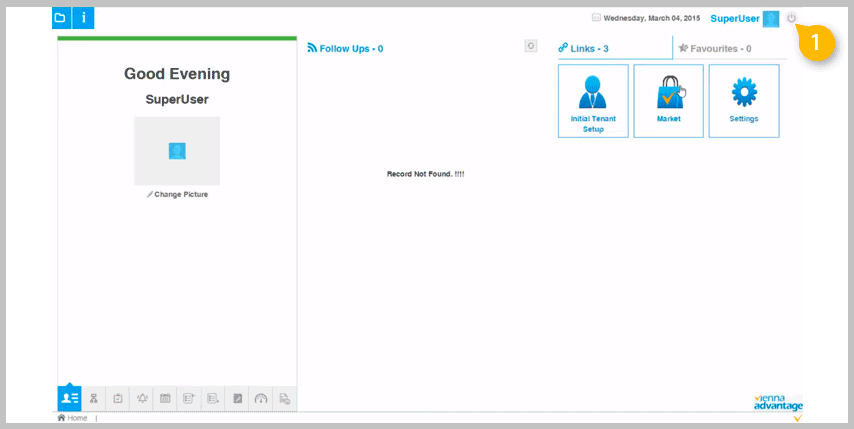Open the bell notifications tab
This screenshot has height=429, width=854.
142,399
